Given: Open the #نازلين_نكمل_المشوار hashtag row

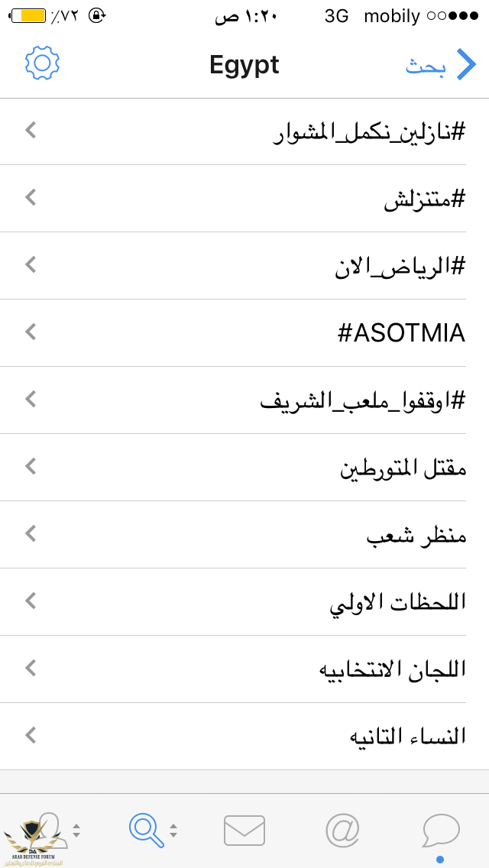Looking at the screenshot, I should coord(244,131).
